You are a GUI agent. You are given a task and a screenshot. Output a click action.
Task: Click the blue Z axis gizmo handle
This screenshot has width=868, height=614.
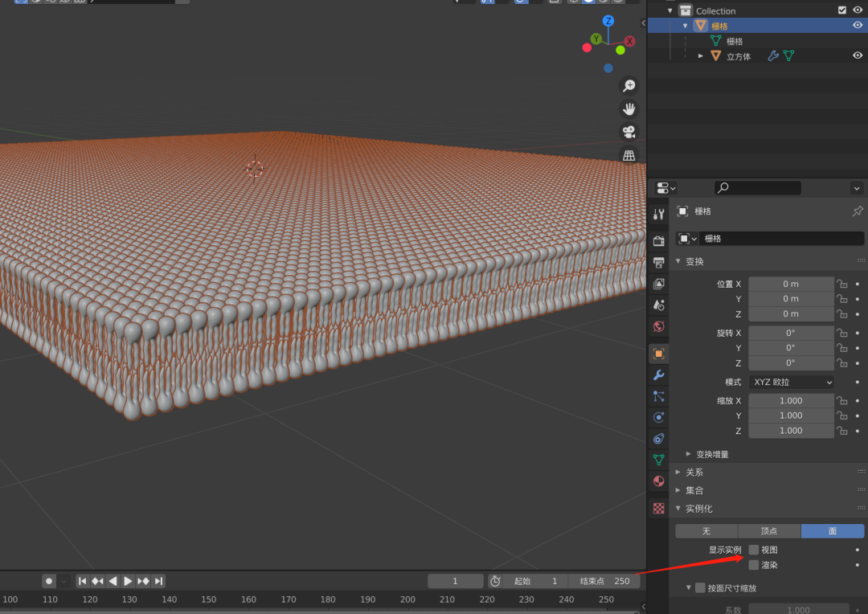pos(608,21)
